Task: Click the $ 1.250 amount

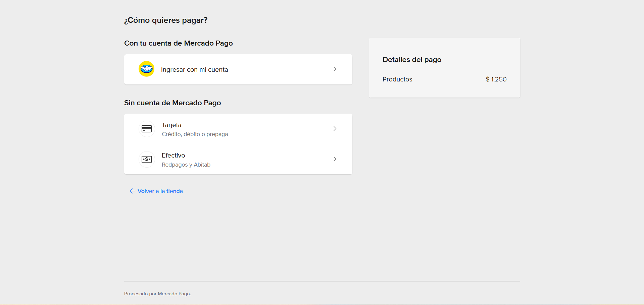Action: click(x=496, y=79)
